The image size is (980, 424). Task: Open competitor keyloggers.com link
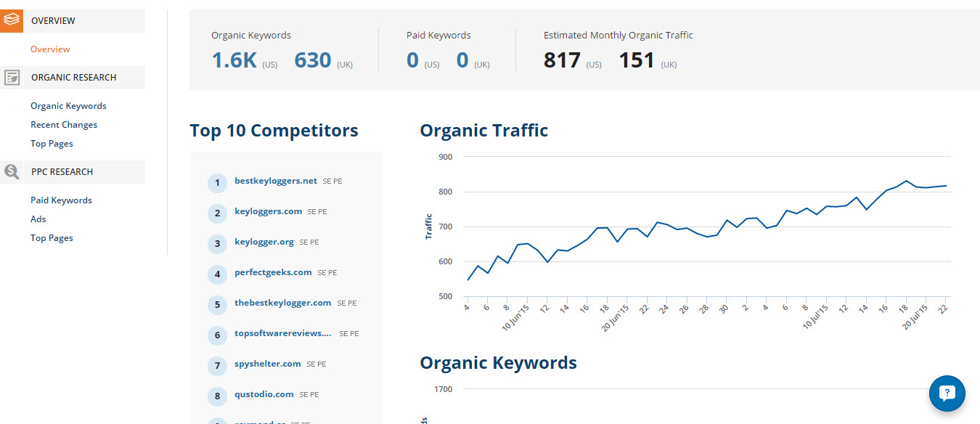268,211
